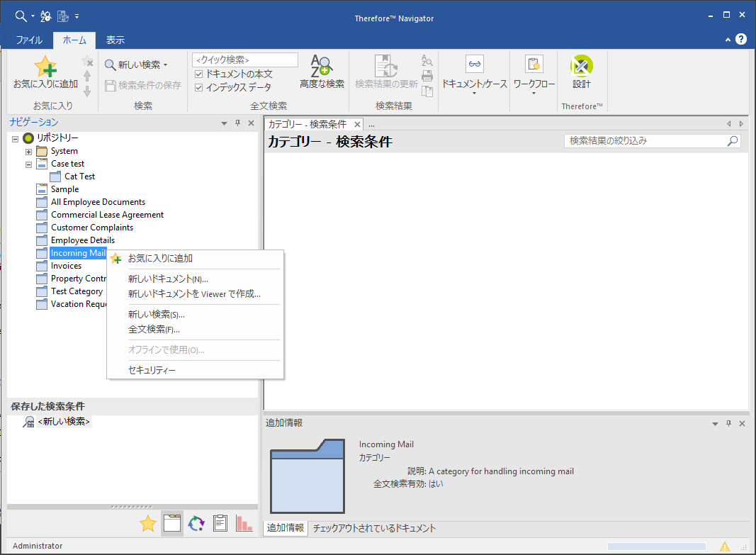This screenshot has height=555, width=756.
Task: Click the Add to Favorites star icon in ribbon
Action: (45, 67)
